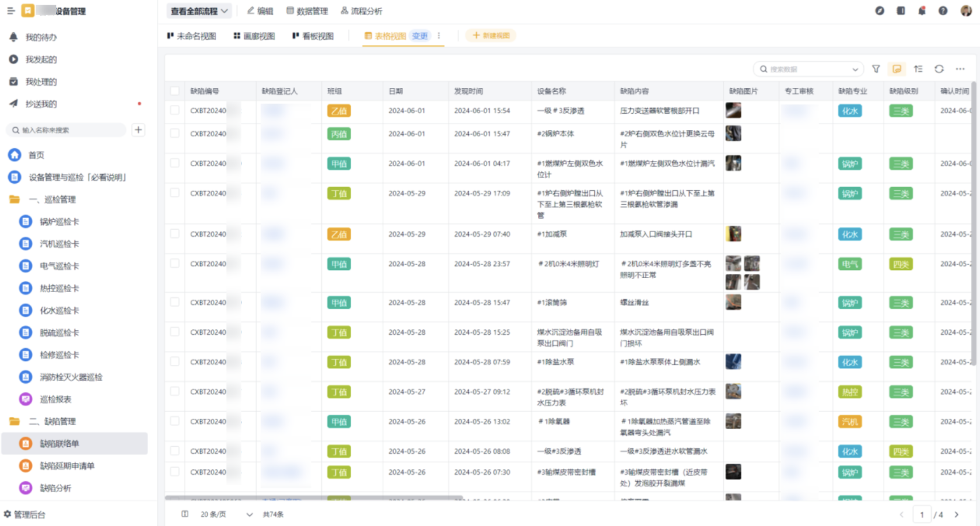Expand the search data field dropdown arrow

855,69
